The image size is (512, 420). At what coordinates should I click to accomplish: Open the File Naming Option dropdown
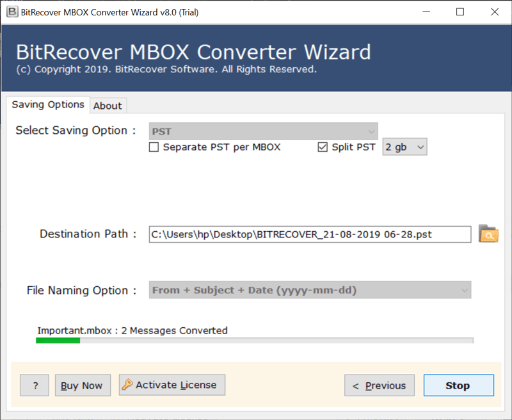(x=310, y=289)
